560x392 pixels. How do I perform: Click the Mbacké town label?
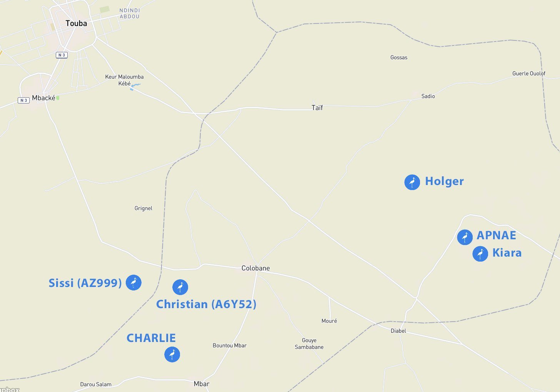coord(43,98)
